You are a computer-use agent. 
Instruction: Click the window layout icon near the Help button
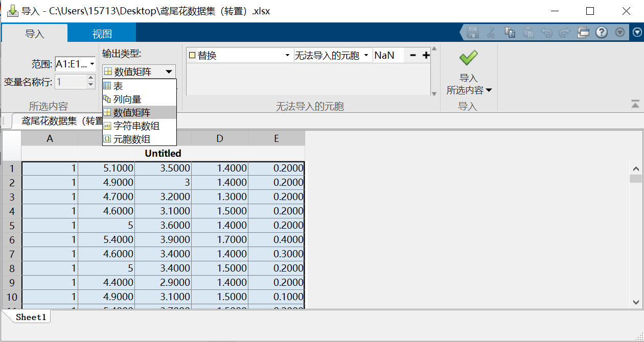pyautogui.click(x=583, y=32)
